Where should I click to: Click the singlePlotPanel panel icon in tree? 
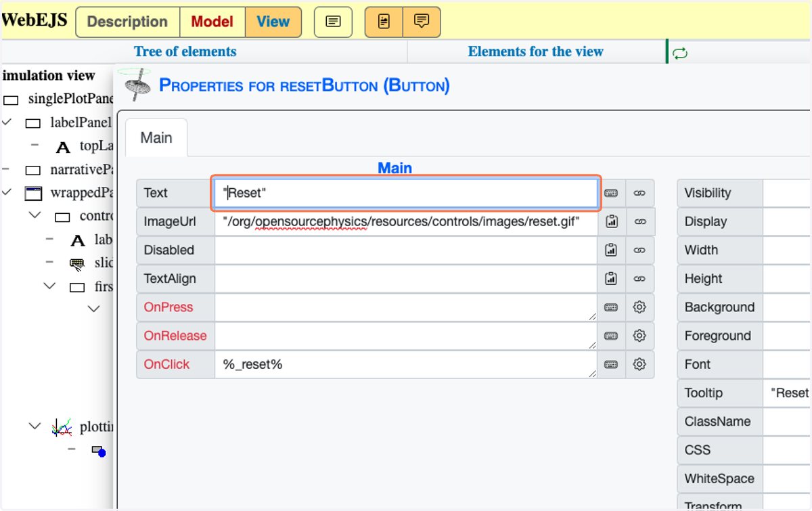(11, 99)
